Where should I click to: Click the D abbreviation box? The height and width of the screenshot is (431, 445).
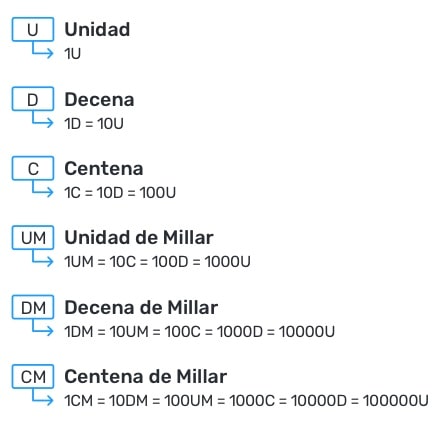coord(33,99)
